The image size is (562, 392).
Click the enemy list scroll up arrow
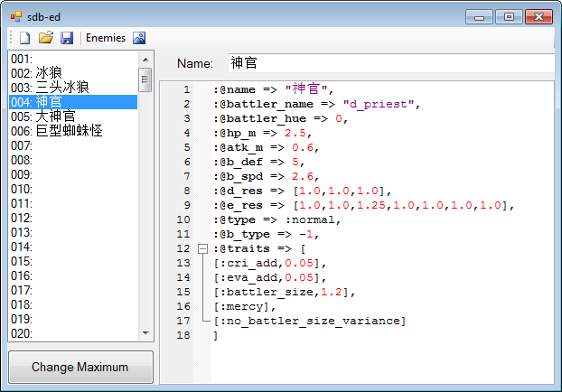145,59
